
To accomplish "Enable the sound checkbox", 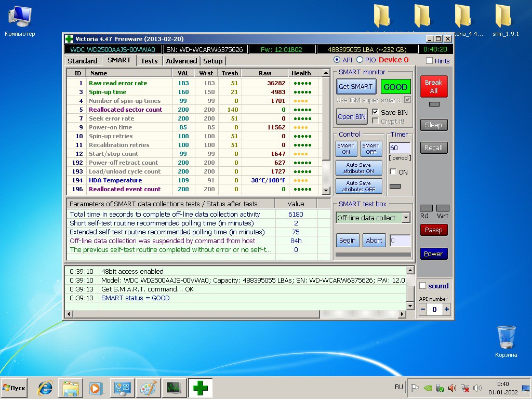I will [x=422, y=286].
